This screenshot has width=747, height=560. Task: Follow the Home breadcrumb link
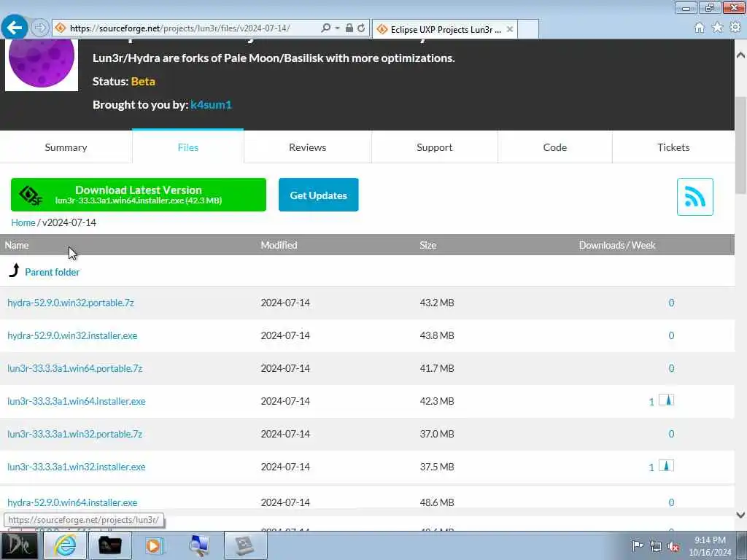(23, 222)
